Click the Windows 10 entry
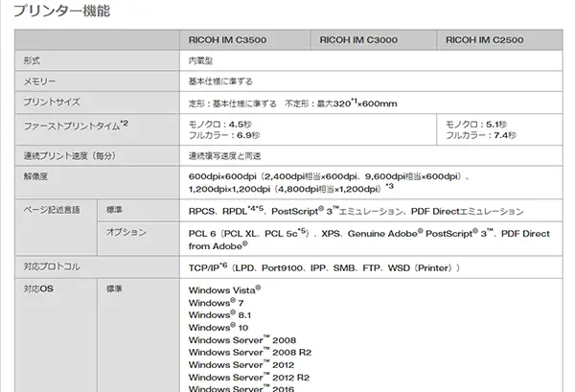Viewport: 575px width, 392px height. 218,327
